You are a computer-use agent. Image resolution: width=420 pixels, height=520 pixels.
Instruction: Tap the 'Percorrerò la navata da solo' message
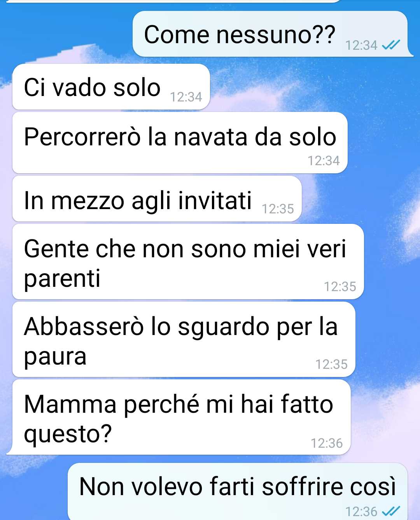point(180,143)
